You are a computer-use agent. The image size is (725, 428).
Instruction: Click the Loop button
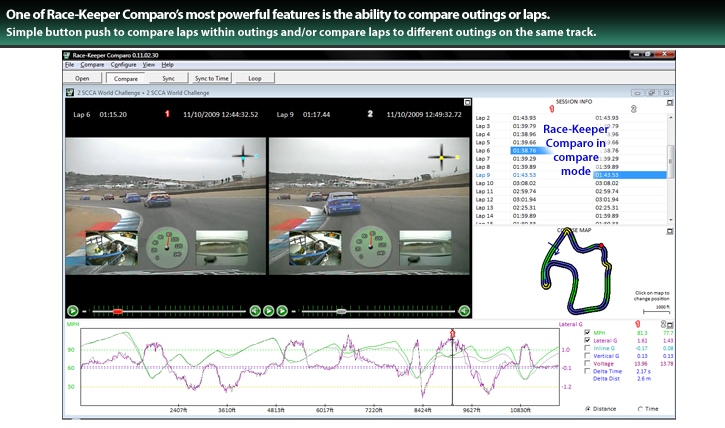(255, 77)
